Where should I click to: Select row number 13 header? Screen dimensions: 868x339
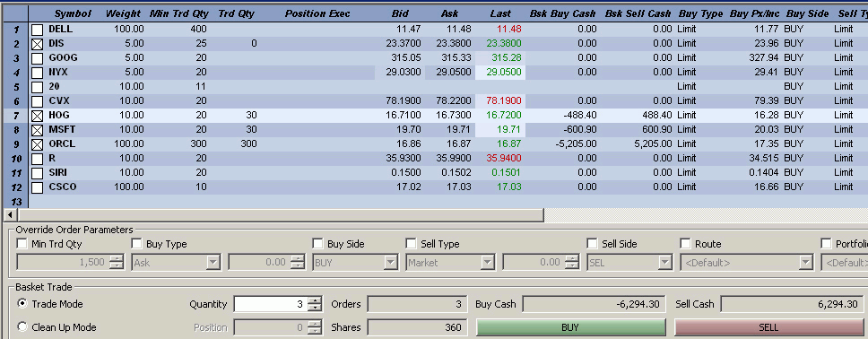point(16,202)
